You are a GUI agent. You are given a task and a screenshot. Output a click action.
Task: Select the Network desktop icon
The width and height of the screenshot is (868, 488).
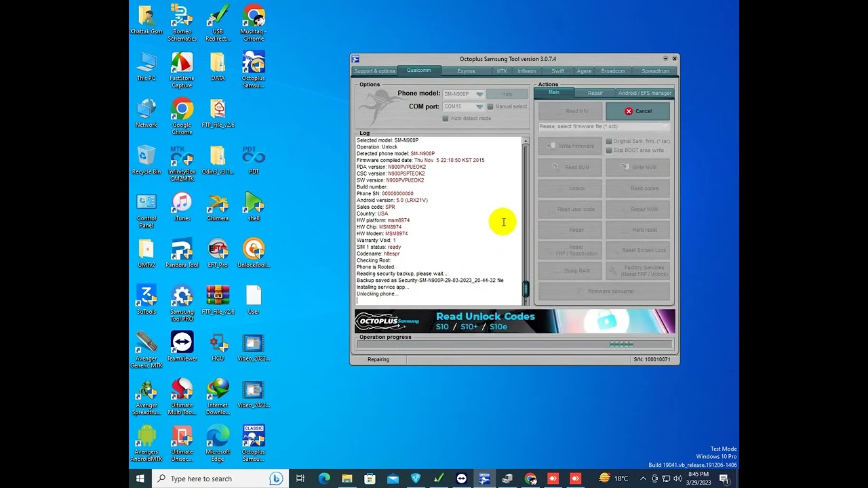pyautogui.click(x=146, y=113)
